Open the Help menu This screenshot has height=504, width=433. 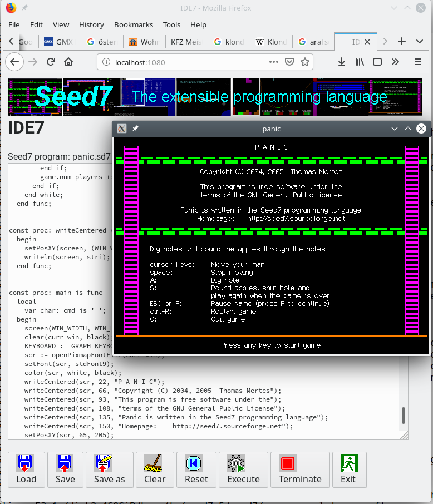[198, 24]
